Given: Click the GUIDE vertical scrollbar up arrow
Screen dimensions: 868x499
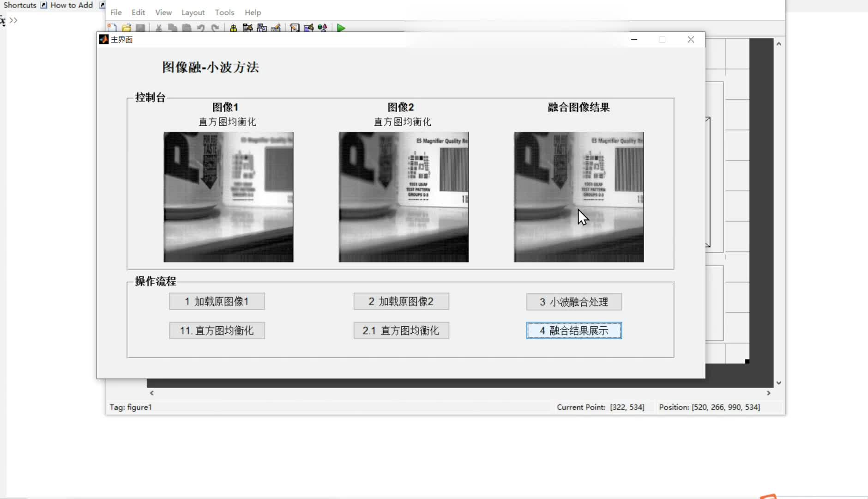Looking at the screenshot, I should [779, 44].
